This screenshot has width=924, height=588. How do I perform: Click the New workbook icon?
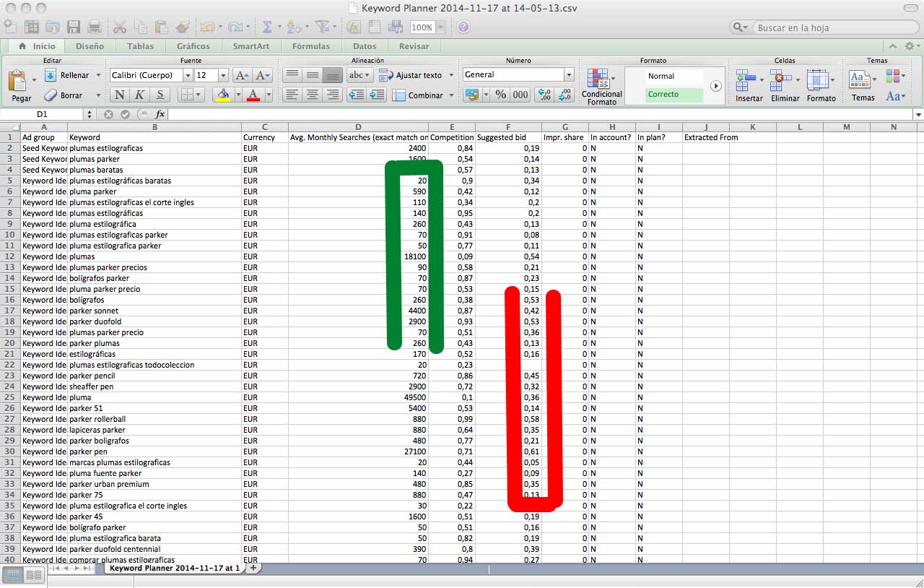coord(10,27)
